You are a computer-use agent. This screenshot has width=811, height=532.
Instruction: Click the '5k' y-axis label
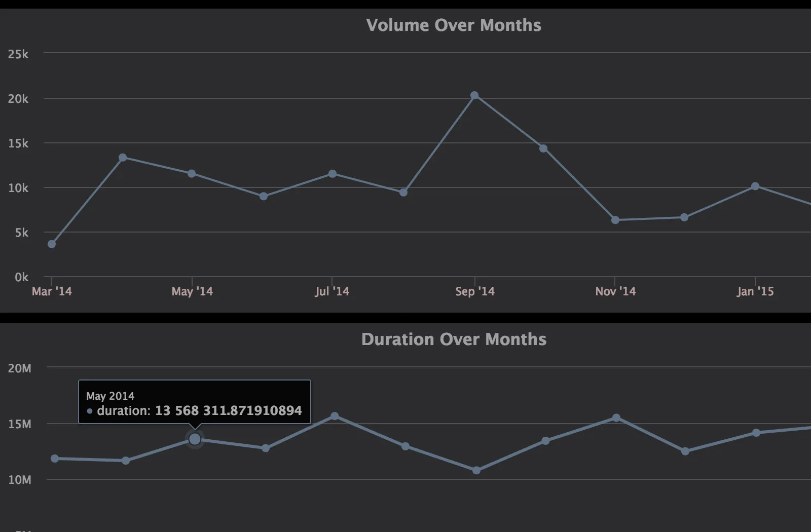22,233
